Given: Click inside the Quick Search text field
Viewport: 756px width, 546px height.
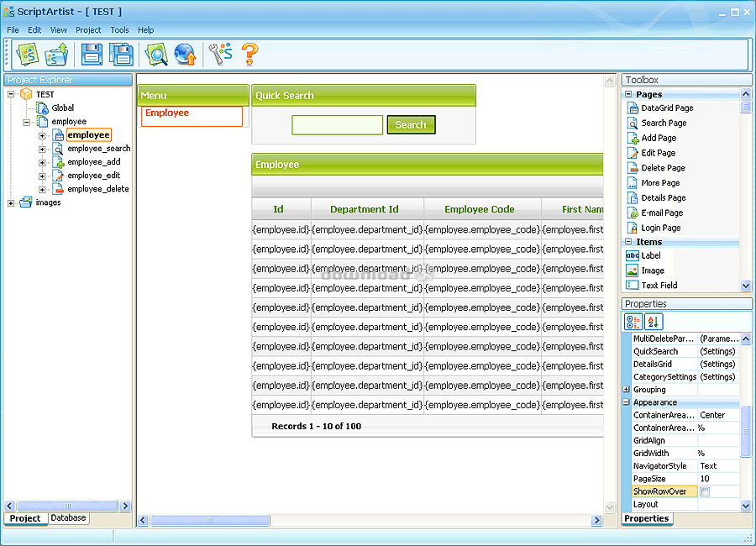Looking at the screenshot, I should point(337,125).
